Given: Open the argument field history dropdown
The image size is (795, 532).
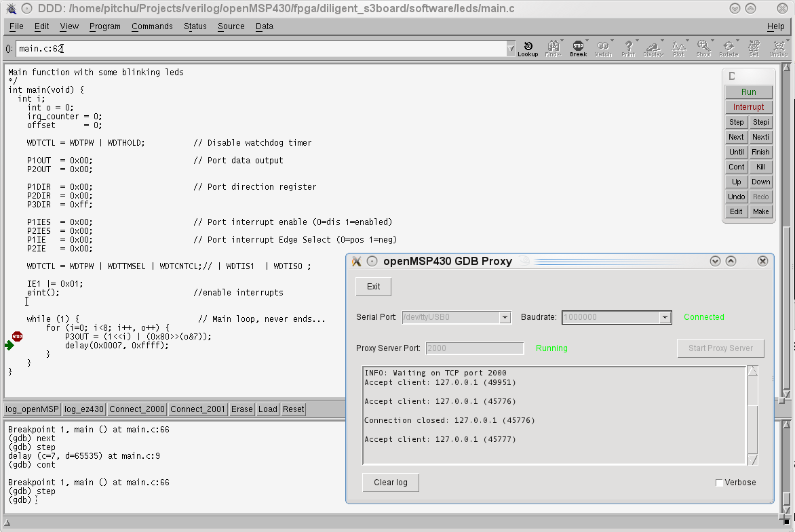Looking at the screenshot, I should (510, 49).
